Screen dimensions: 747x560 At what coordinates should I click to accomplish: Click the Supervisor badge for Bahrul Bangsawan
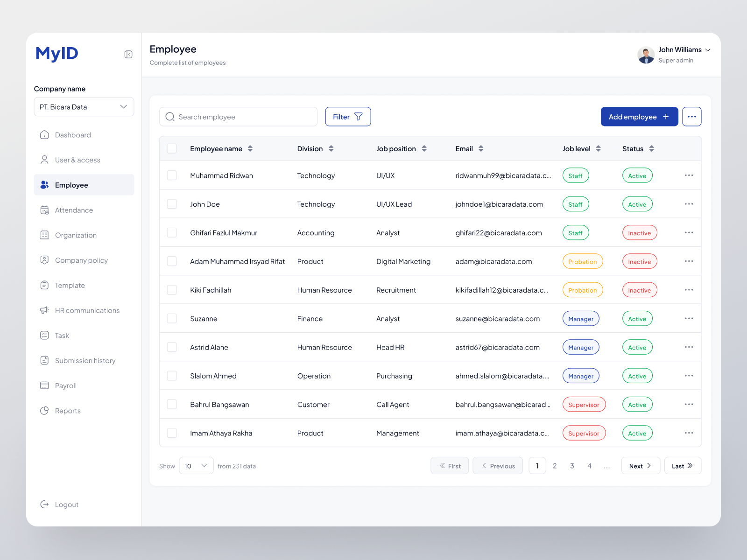584,405
